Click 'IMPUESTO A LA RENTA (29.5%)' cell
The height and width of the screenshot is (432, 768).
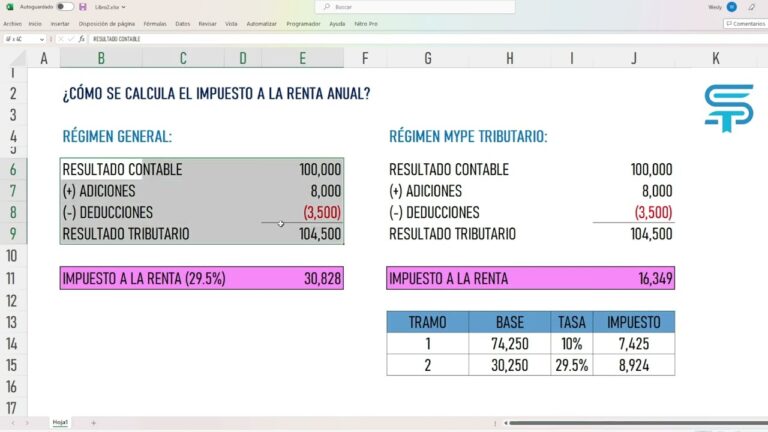144,279
